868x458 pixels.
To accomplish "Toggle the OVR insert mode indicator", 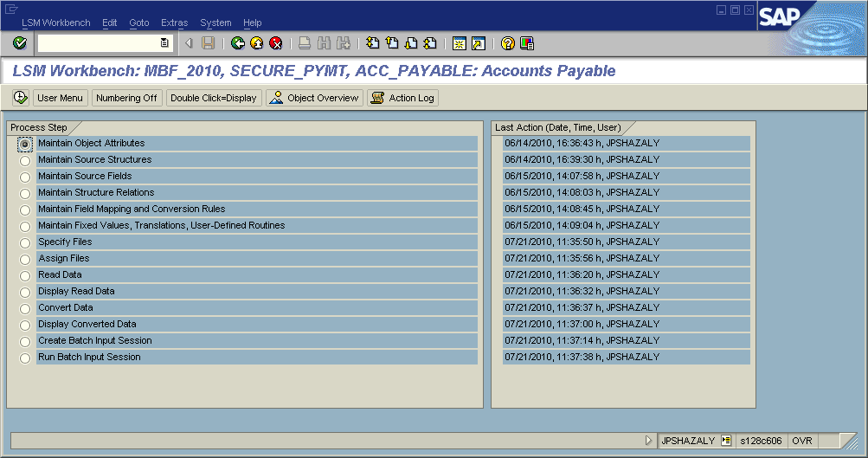I will (x=802, y=441).
